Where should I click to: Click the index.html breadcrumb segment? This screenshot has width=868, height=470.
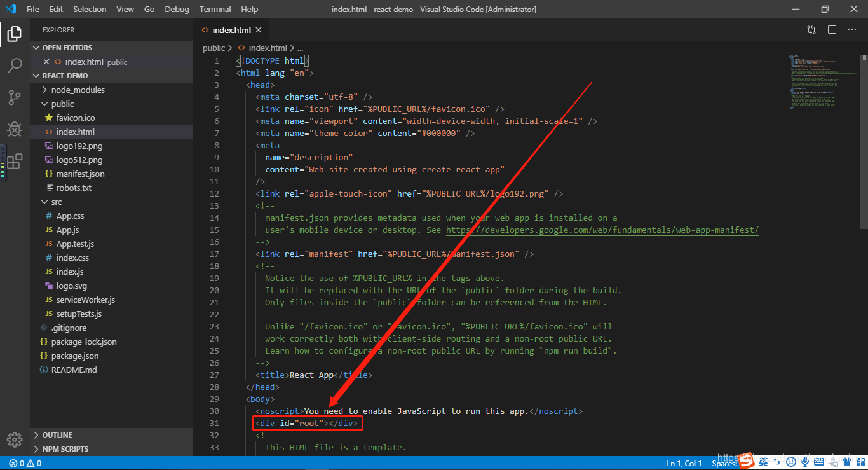coord(262,48)
